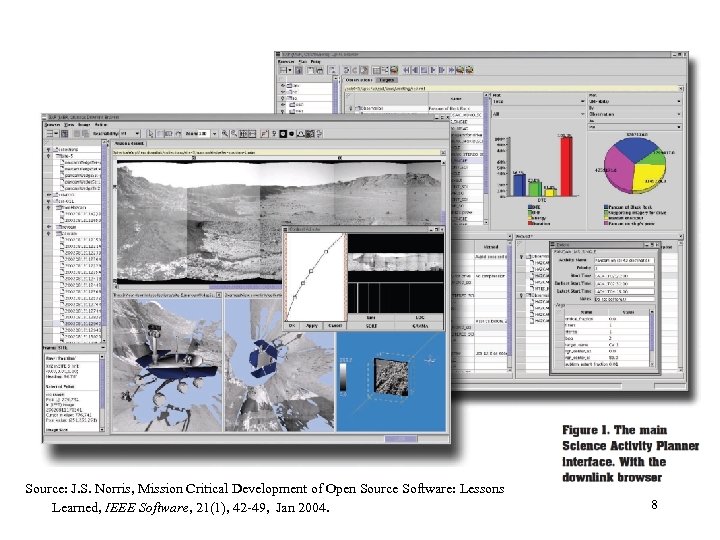This screenshot has width=720, height=540.
Task: Click the printer icon in planner window toolbar
Action: (x=320, y=70)
